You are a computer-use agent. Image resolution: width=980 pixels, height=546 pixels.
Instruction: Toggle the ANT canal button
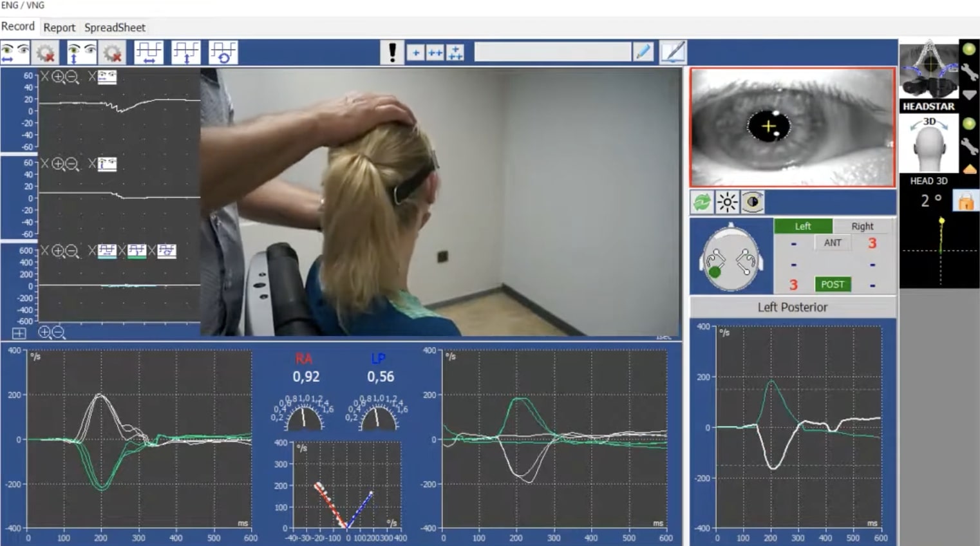[833, 243]
